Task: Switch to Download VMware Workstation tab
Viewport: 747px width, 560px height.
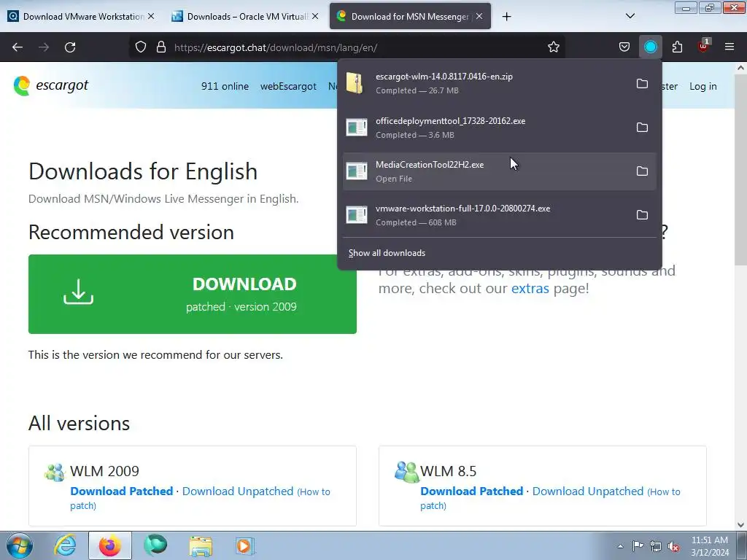Action: point(80,16)
